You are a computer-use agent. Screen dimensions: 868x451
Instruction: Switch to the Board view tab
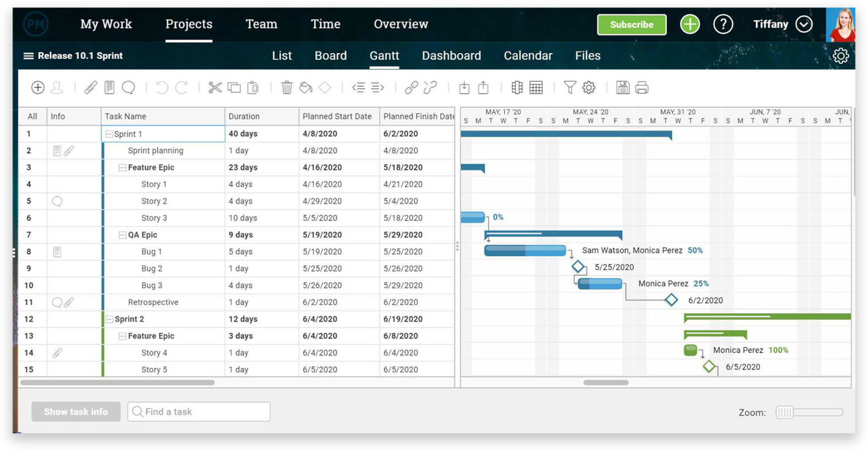(331, 55)
